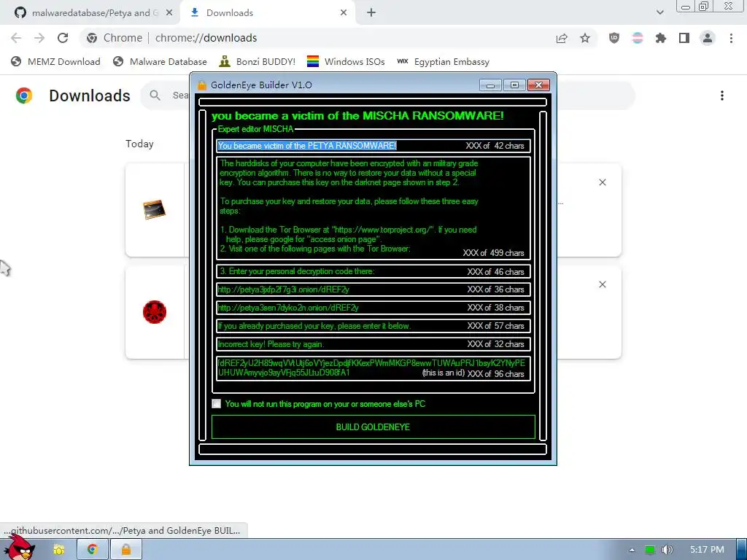Close the GoldenEye Builder window

[x=538, y=85]
